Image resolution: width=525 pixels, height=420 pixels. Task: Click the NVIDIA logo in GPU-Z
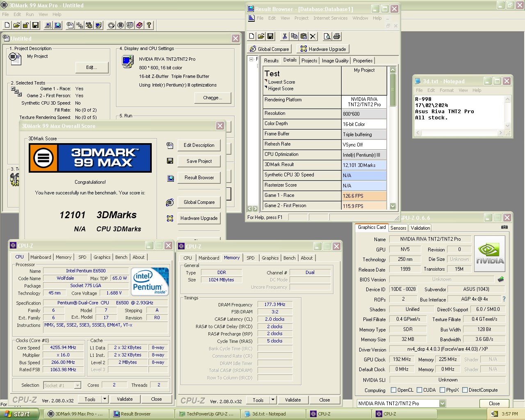[489, 254]
